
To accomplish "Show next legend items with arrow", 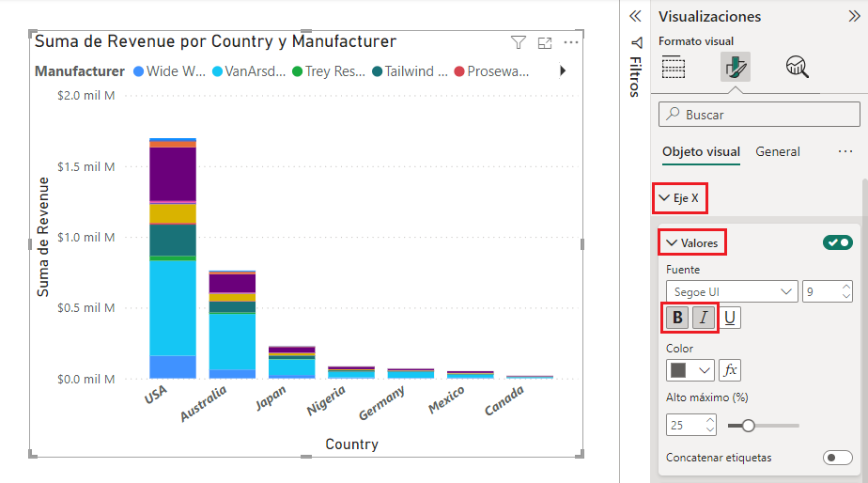I will tap(563, 70).
